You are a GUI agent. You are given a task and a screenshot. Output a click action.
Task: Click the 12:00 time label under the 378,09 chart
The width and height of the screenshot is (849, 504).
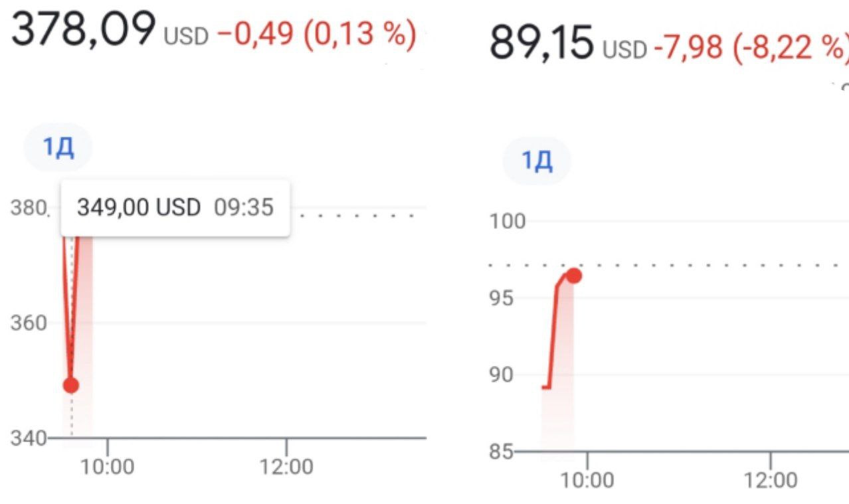point(286,467)
